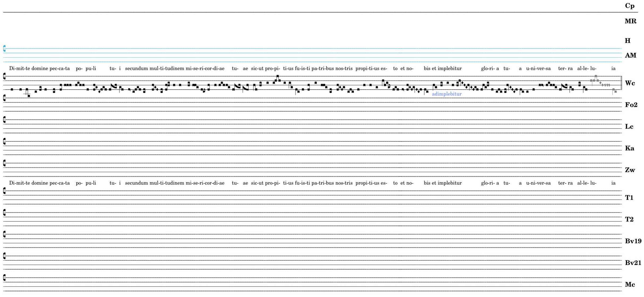
Task: Click the final double barline on Wc staff
Action: [x=621, y=83]
